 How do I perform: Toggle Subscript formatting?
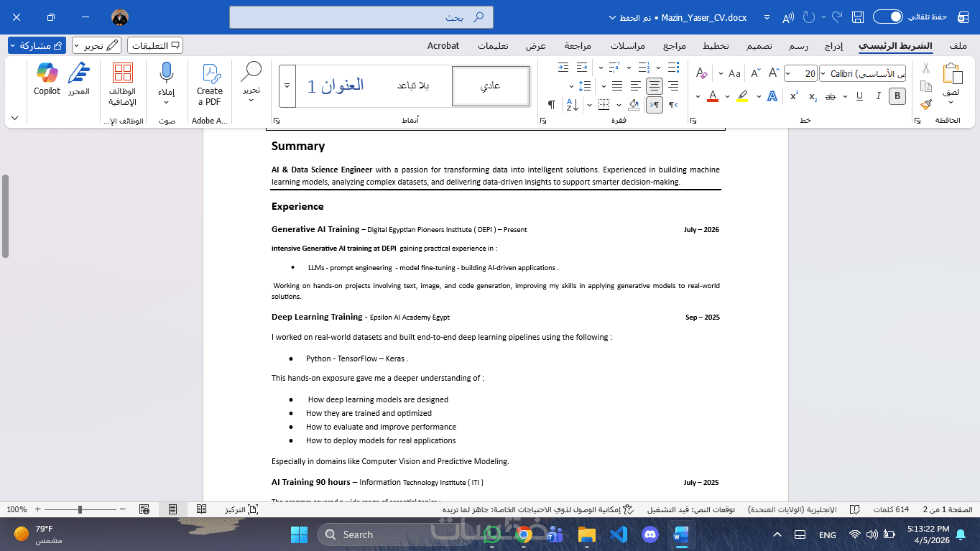coord(813,96)
